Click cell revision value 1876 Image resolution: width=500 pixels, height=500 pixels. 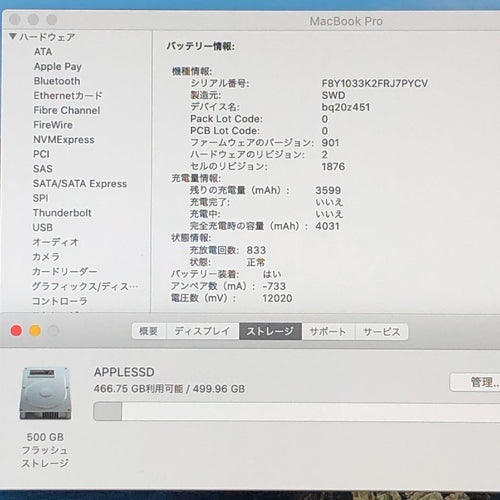coord(333,167)
